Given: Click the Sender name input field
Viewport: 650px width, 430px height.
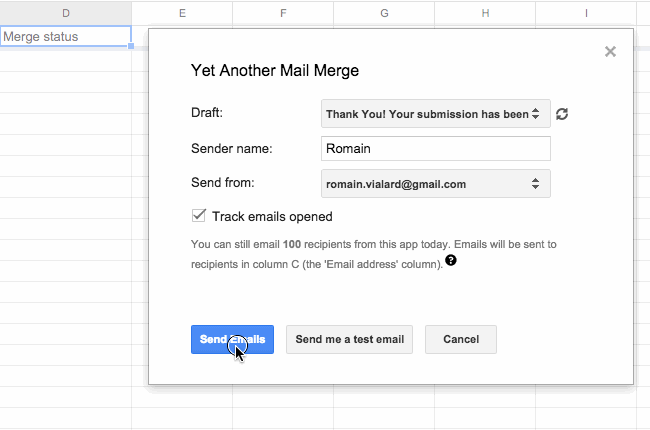Looking at the screenshot, I should (436, 148).
